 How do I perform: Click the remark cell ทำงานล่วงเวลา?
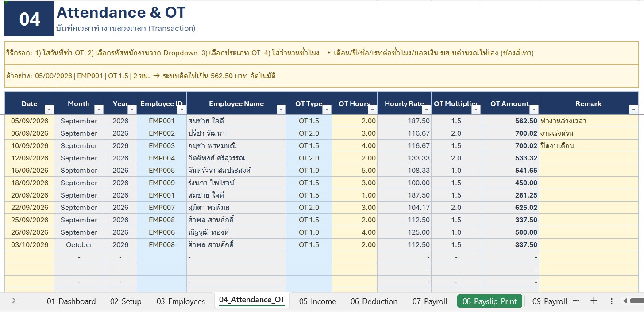pyautogui.click(x=589, y=121)
